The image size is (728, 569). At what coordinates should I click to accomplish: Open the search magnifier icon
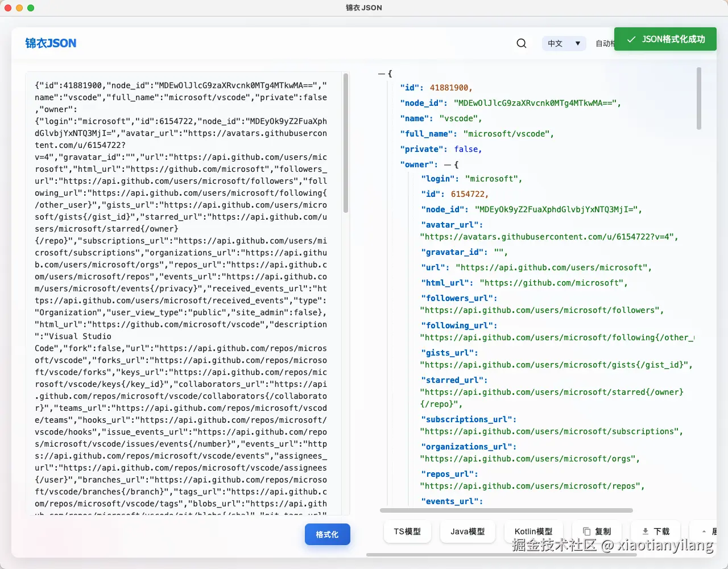click(x=522, y=43)
